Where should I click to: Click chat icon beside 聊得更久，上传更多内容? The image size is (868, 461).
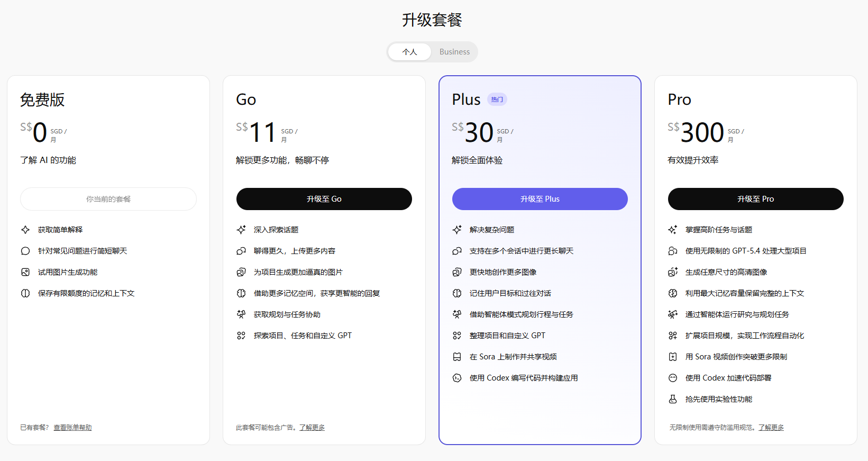tap(241, 251)
